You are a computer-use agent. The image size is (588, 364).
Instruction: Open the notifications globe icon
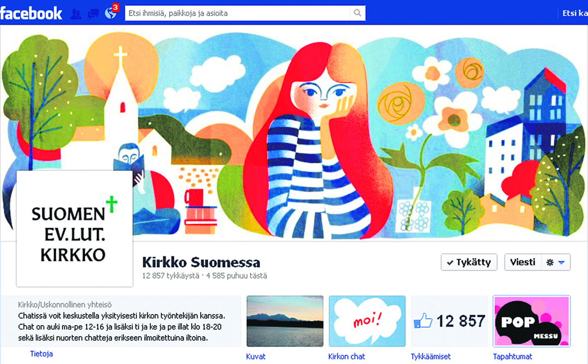pos(111,13)
